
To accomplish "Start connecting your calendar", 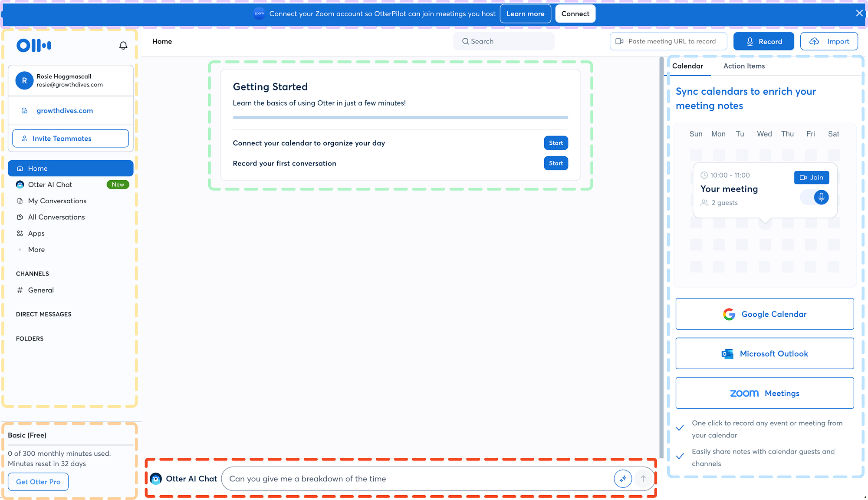I will tap(556, 143).
